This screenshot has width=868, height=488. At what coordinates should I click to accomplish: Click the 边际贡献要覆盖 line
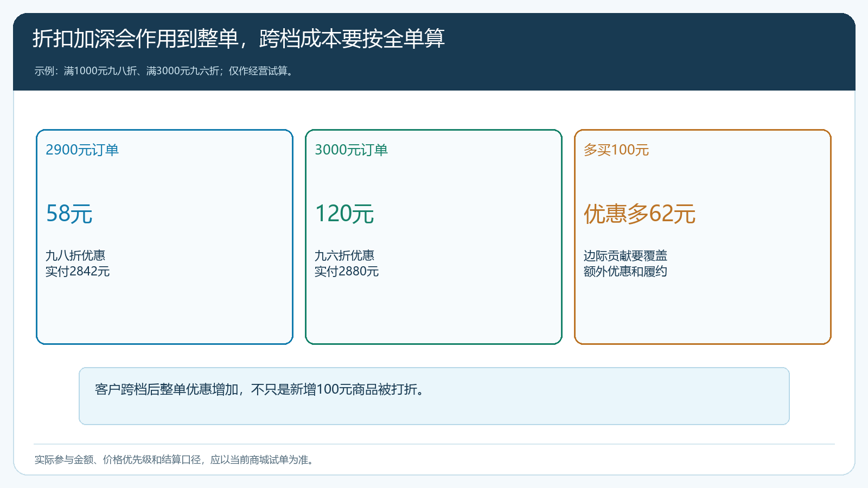tap(626, 255)
